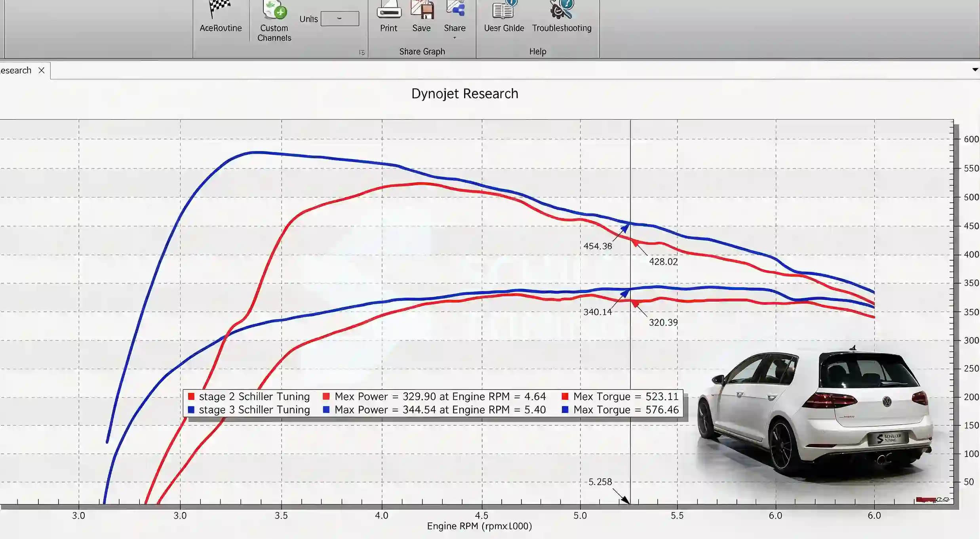Click the Dynojet Research chart title
The width and height of the screenshot is (980, 539).
[x=464, y=94]
